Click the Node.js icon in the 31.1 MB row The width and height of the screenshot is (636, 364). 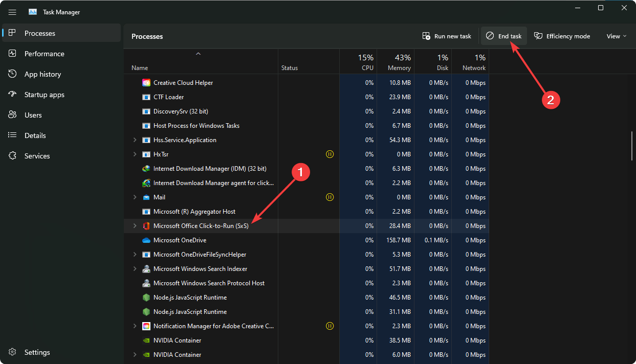[146, 312]
